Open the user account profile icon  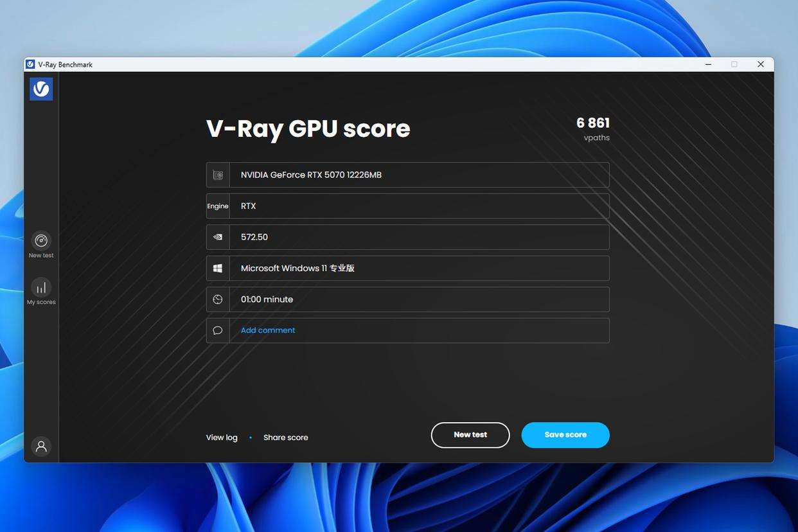click(x=41, y=446)
